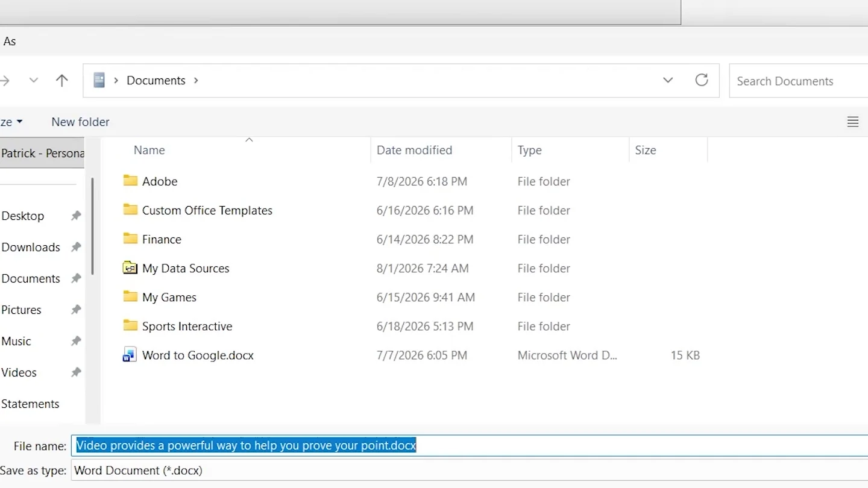Select the 'Microsoft Word D...' type cell
This screenshot has width=868, height=488.
pyautogui.click(x=567, y=355)
